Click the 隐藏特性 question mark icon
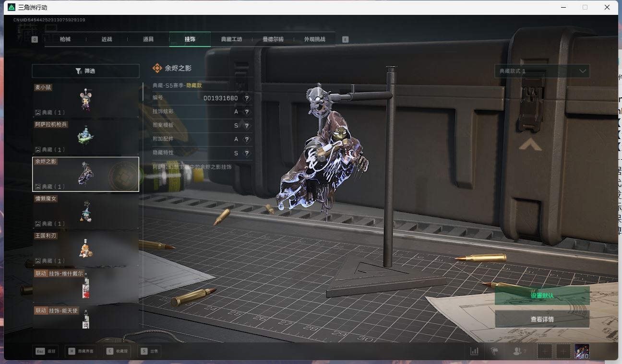 (x=247, y=153)
